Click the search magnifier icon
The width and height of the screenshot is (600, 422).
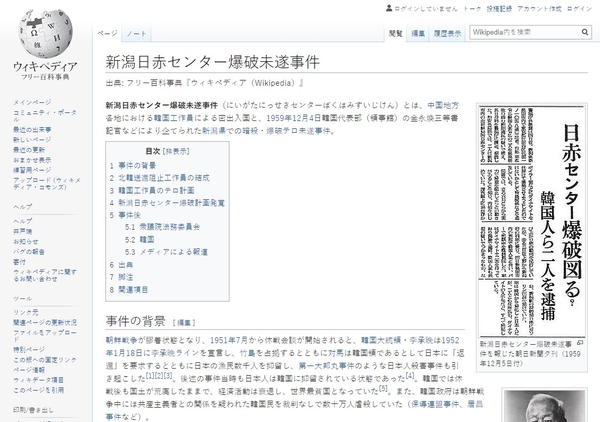click(x=585, y=32)
